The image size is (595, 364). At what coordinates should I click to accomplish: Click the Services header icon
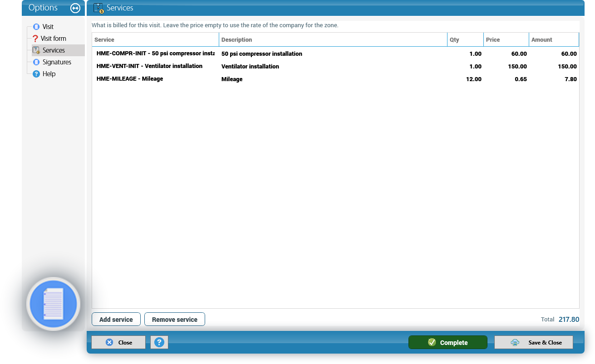[98, 8]
